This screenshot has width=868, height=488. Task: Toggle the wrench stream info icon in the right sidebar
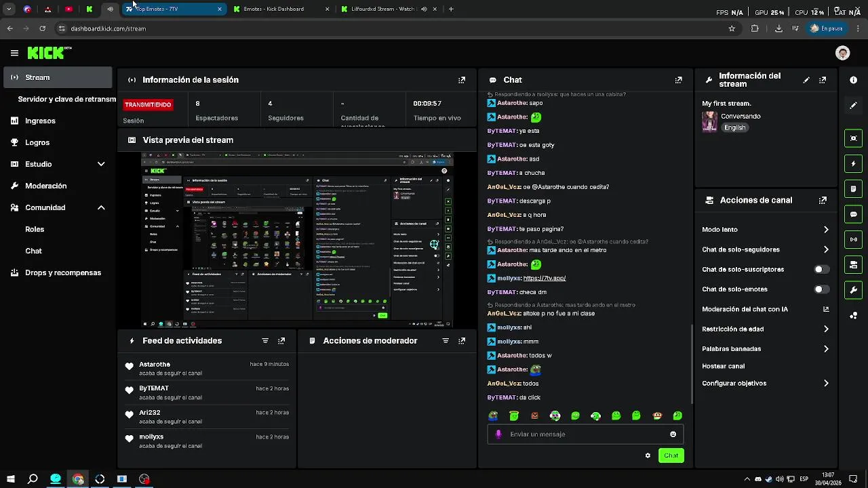854,290
